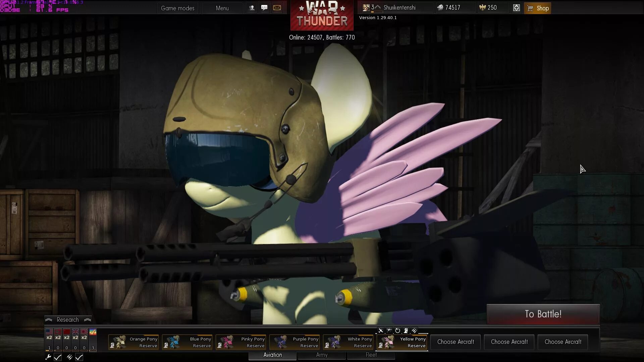Viewport: 644px width, 362px height.
Task: Open the crew pilot-head icon above Yellow Pony
Action: coord(406,330)
